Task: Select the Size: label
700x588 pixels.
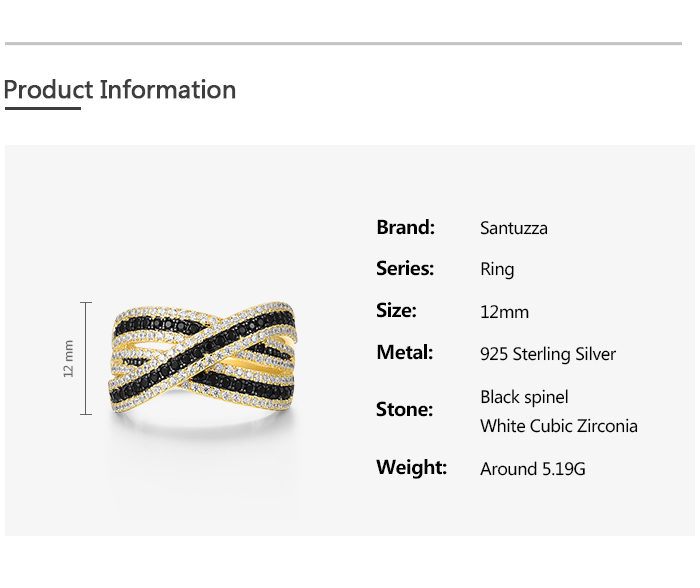Action: coord(396,310)
